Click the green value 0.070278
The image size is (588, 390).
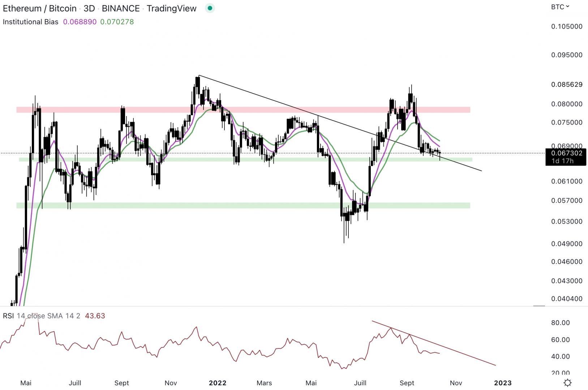click(x=117, y=22)
